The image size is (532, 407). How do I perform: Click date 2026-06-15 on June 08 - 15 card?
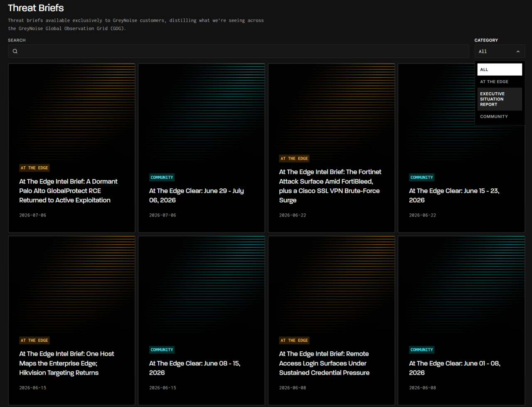coord(163,388)
